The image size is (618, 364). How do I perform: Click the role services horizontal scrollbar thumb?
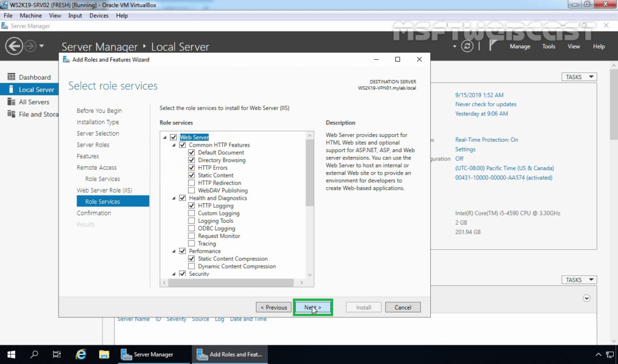[x=231, y=283]
